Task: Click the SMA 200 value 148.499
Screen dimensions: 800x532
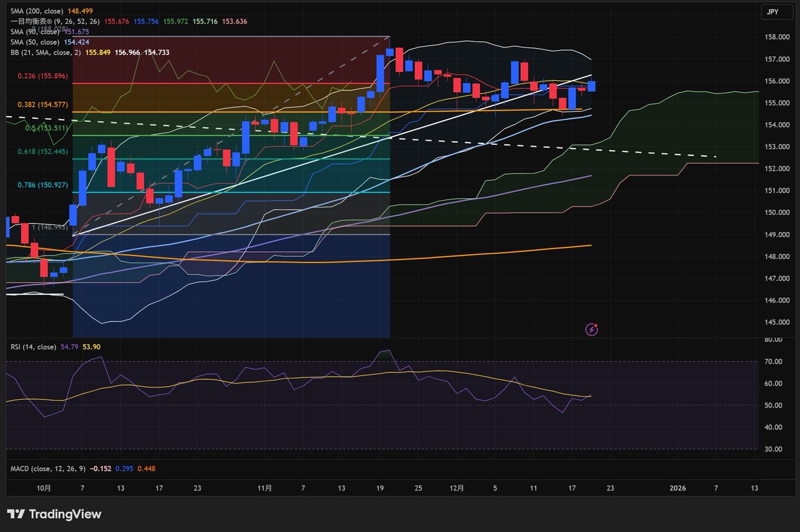Action: point(80,12)
